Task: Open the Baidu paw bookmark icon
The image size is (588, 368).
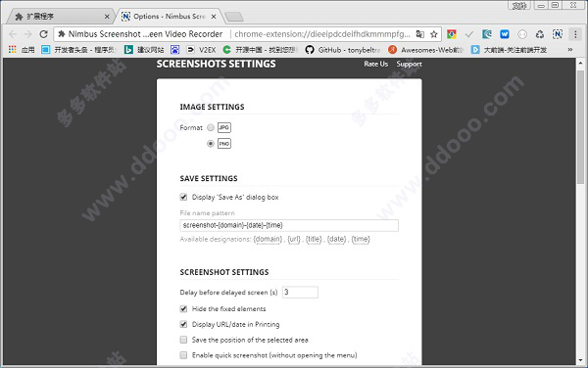Action: pos(174,49)
